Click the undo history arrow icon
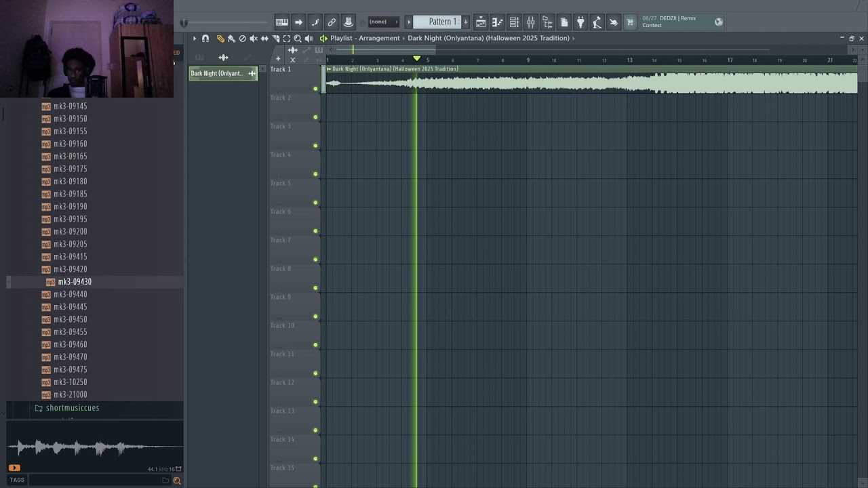 click(614, 22)
